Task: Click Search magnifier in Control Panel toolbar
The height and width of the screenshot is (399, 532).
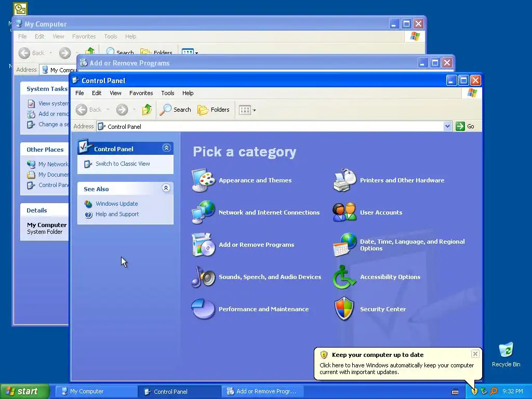Action: 175,110
